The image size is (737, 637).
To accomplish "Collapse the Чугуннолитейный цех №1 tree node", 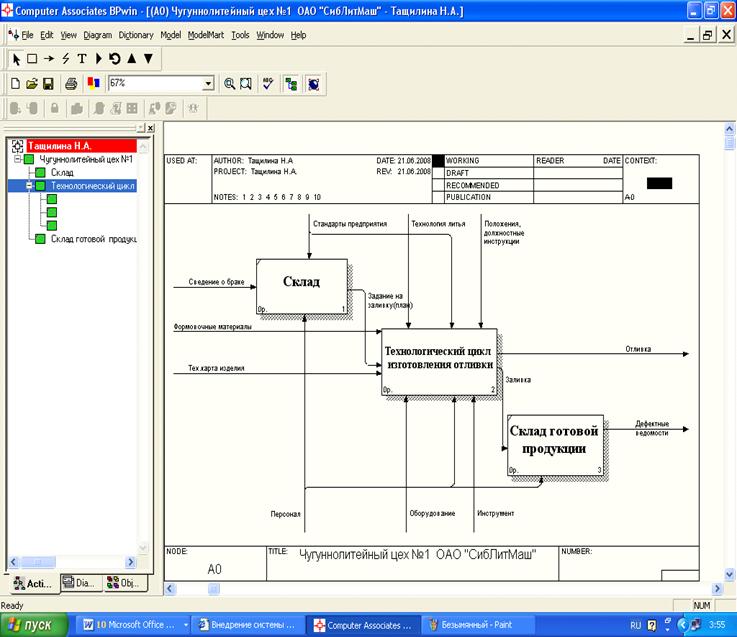I will [x=17, y=159].
